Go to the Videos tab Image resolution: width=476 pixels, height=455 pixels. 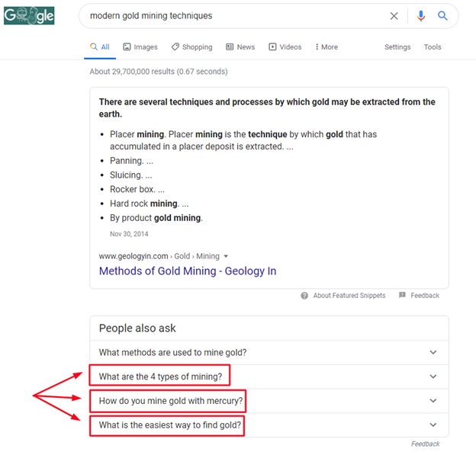pyautogui.click(x=285, y=47)
